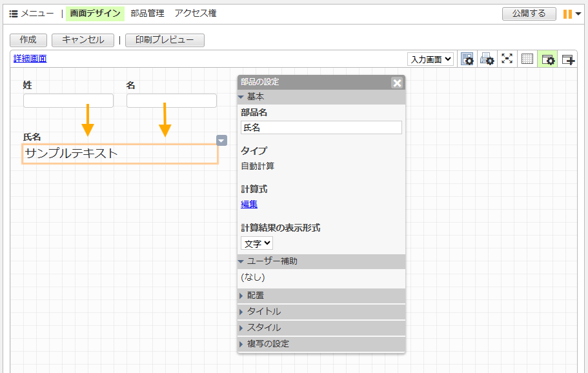Screen dimensions: 588x373
Task: Close the 部品の設定 panel
Action: point(397,83)
